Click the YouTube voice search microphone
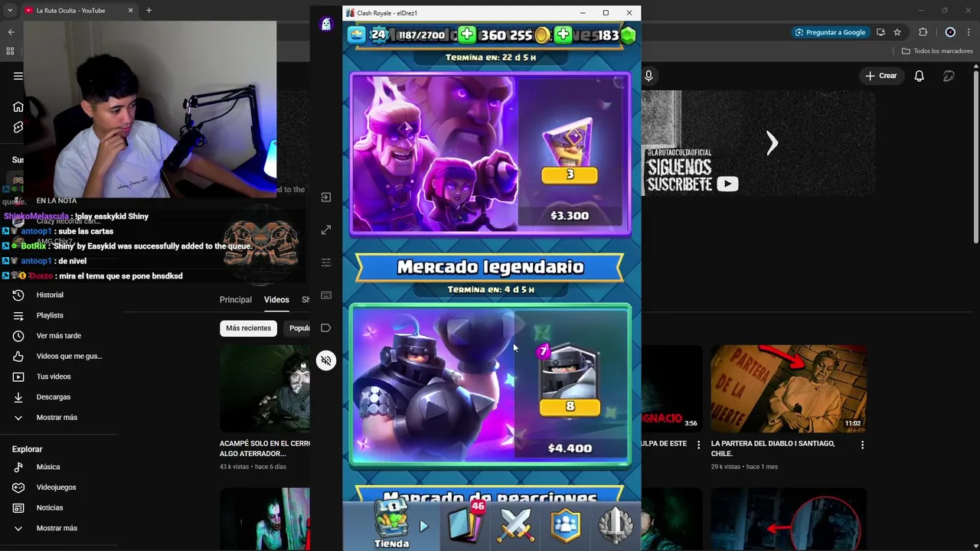The width and height of the screenshot is (980, 551). (648, 76)
